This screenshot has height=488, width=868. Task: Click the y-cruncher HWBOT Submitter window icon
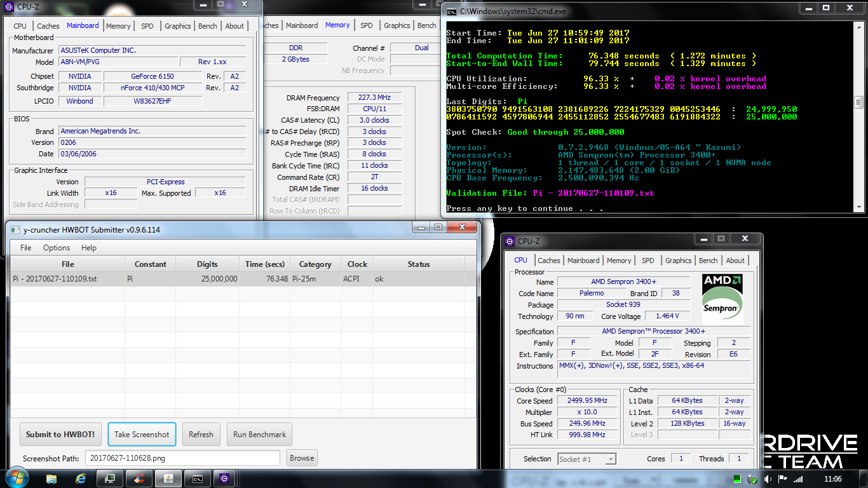pos(14,229)
